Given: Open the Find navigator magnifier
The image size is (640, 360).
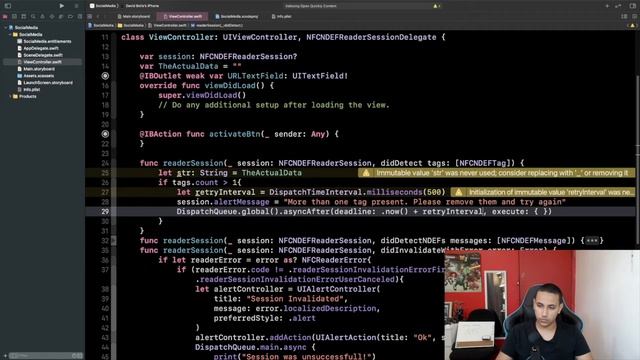Looking at the screenshot, I should (x=33, y=16).
